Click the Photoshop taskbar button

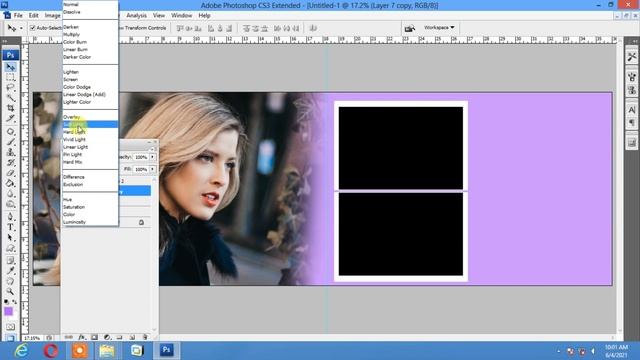pyautogui.click(x=167, y=351)
